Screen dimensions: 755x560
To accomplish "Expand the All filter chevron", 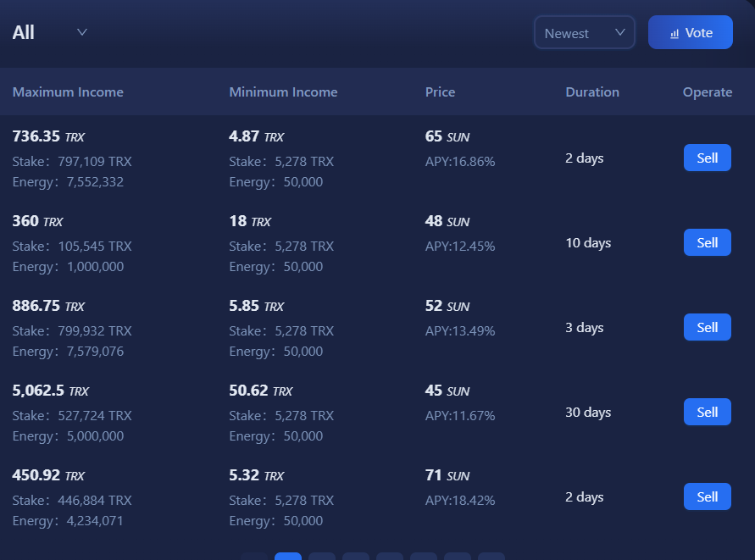I will (x=82, y=32).
